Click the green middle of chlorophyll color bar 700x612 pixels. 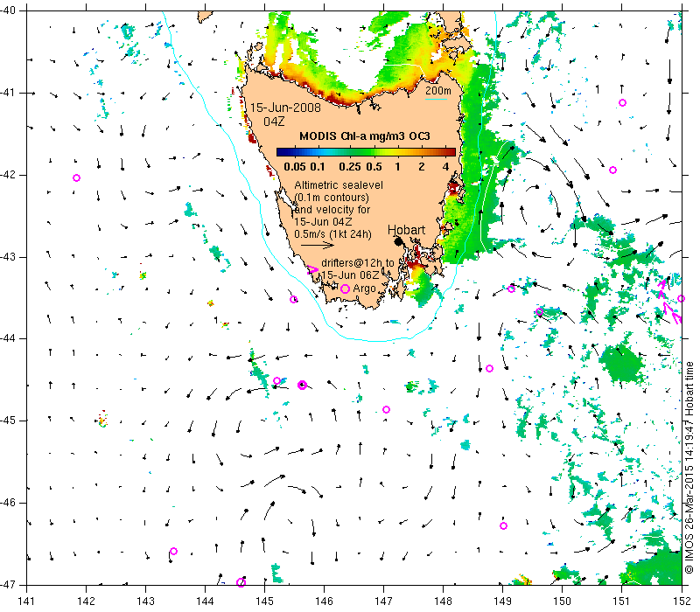click(x=366, y=152)
